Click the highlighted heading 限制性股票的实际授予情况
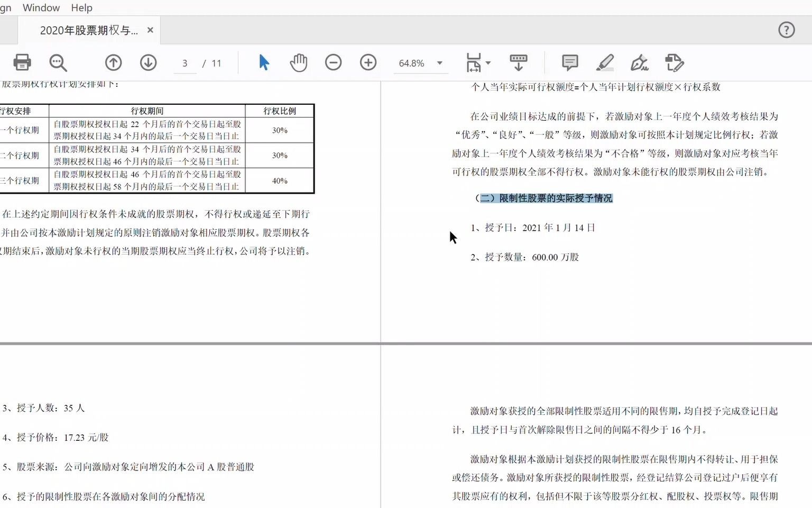This screenshot has width=812, height=508. 556,198
